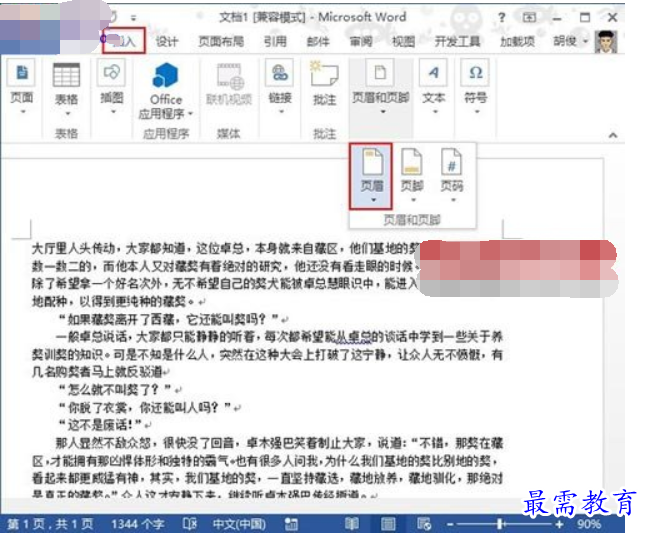Image resolution: width=645 pixels, height=534 pixels.
Task: Open the 插入 Insert tab
Action: pyautogui.click(x=123, y=41)
